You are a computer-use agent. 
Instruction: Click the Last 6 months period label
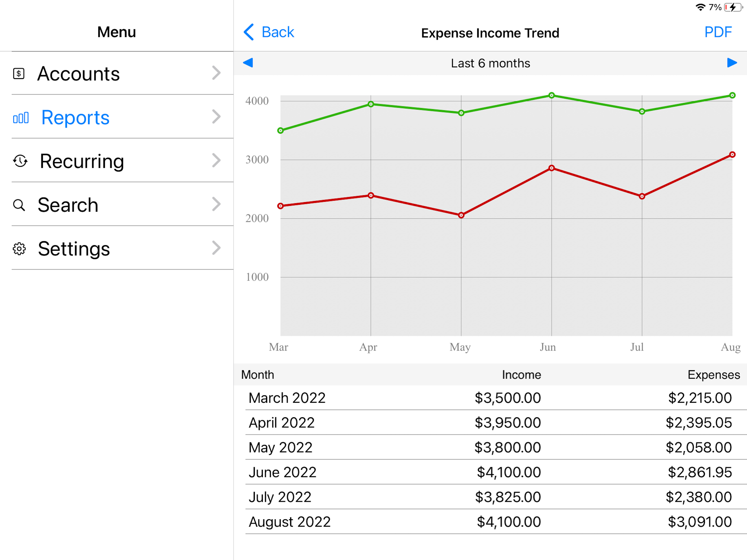point(490,63)
